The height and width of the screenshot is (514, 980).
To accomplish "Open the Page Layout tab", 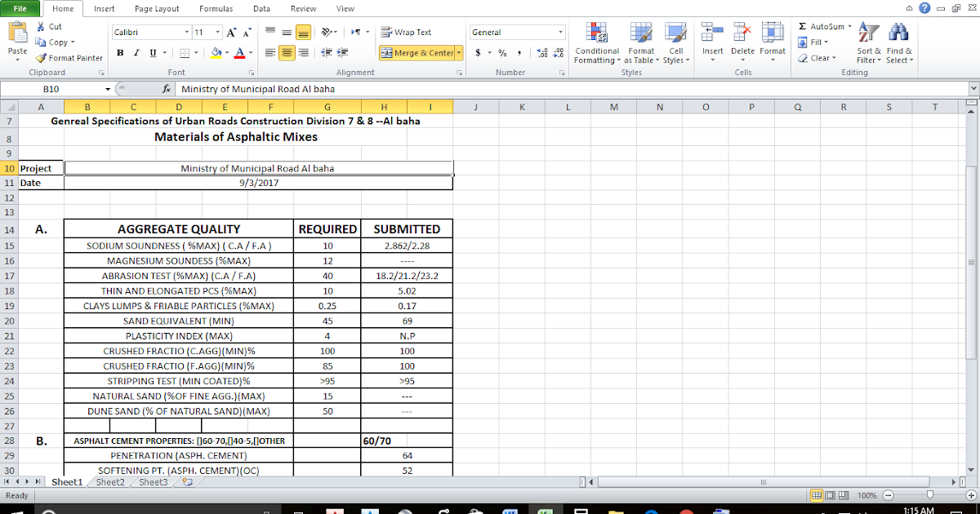I will [156, 9].
